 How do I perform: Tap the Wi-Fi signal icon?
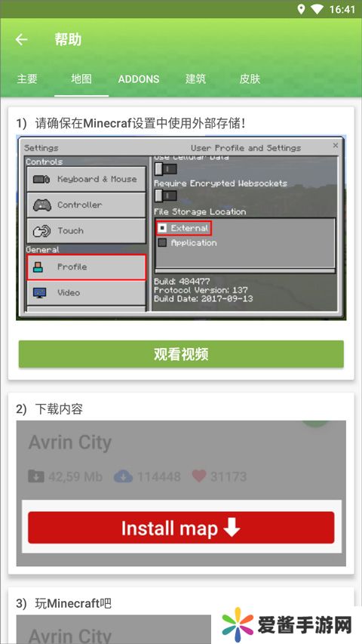[x=317, y=10]
